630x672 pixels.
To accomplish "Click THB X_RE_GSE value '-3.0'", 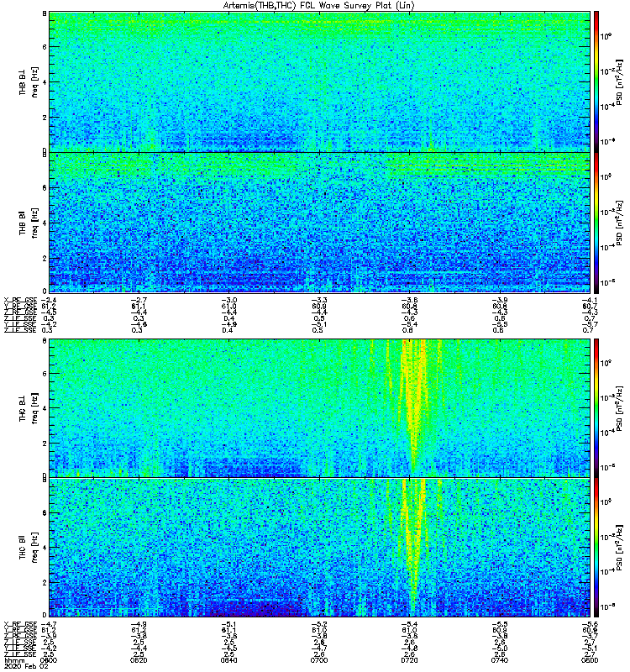I will pyautogui.click(x=229, y=300).
